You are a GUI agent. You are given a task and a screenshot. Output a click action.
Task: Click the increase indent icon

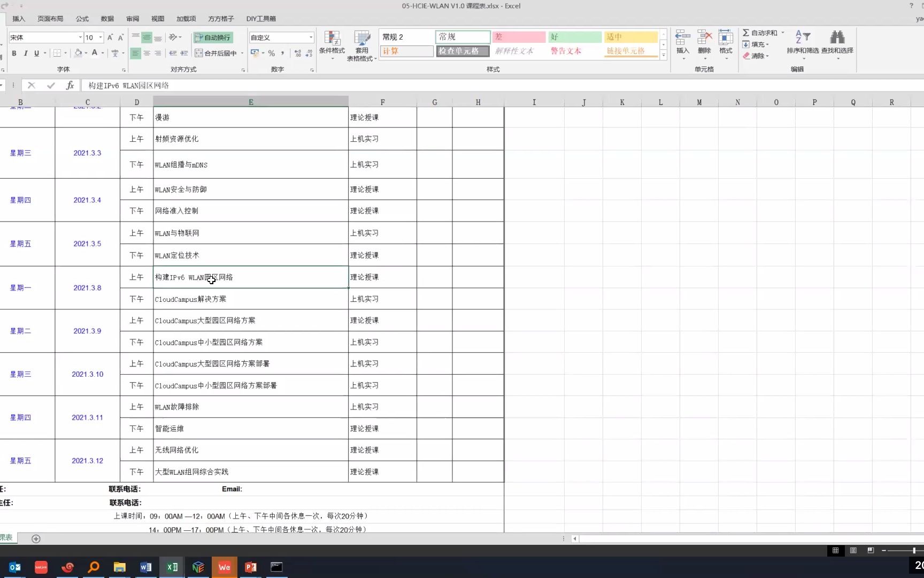[x=184, y=53]
